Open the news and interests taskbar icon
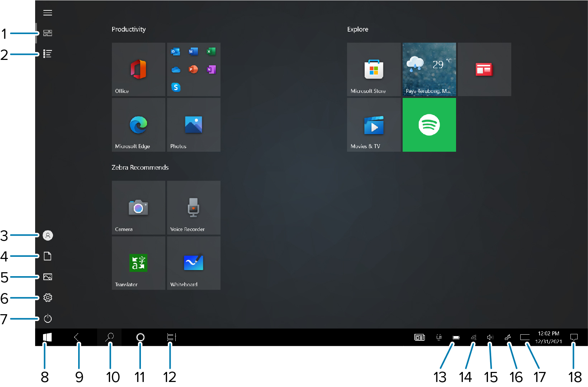Viewport: 588px width, 387px height. (x=419, y=337)
